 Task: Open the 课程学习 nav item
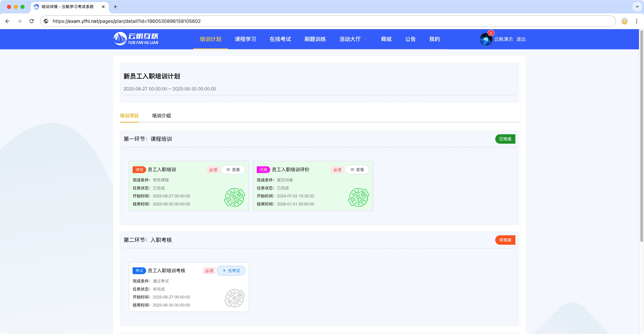click(x=245, y=39)
